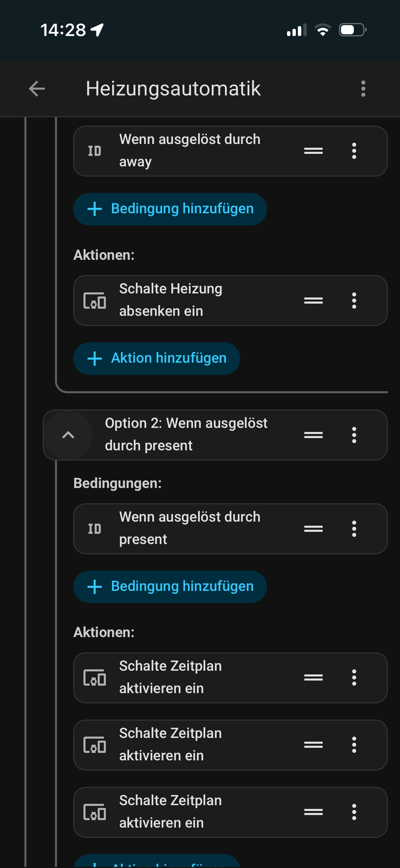Tap drag handle of 'away' trigger condition
The width and height of the screenshot is (400, 868).
(313, 151)
